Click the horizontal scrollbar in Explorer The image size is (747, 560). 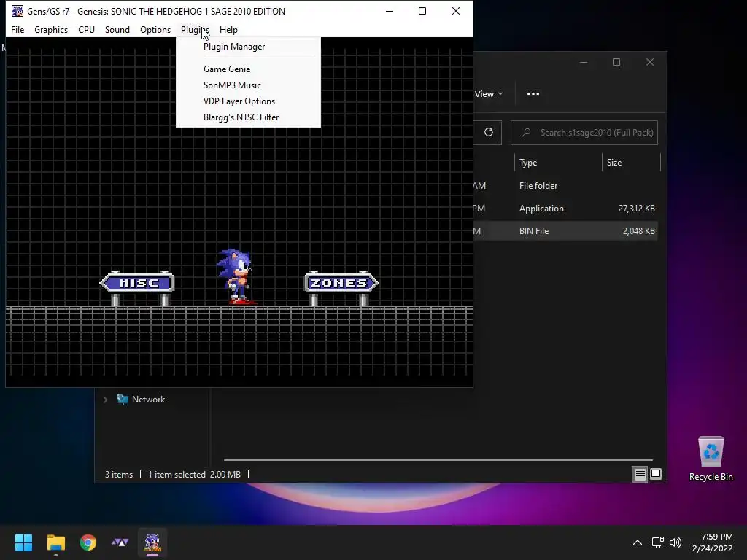click(x=438, y=460)
